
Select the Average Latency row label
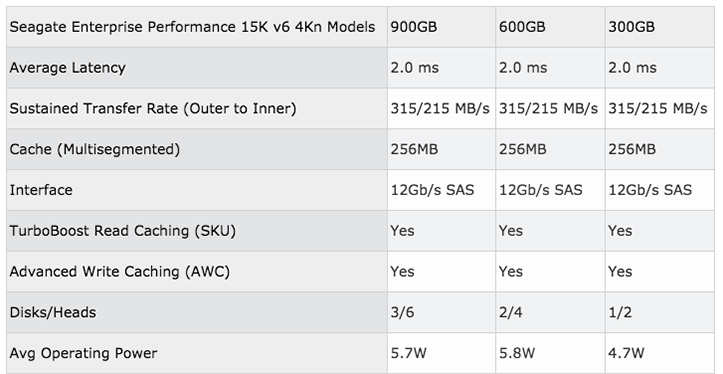[x=67, y=68]
